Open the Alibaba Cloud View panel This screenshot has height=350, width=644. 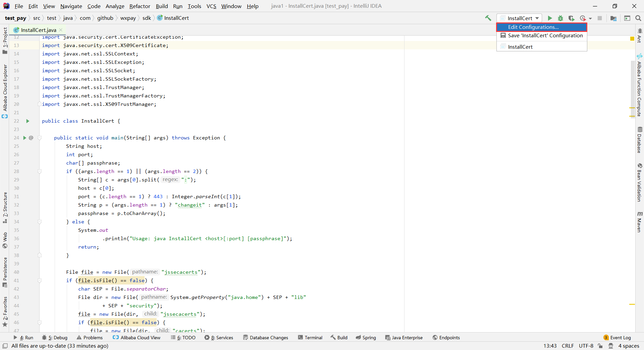pos(137,338)
